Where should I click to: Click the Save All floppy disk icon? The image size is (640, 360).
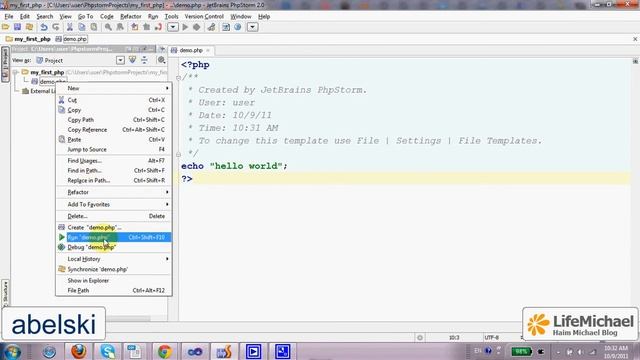coord(17,27)
